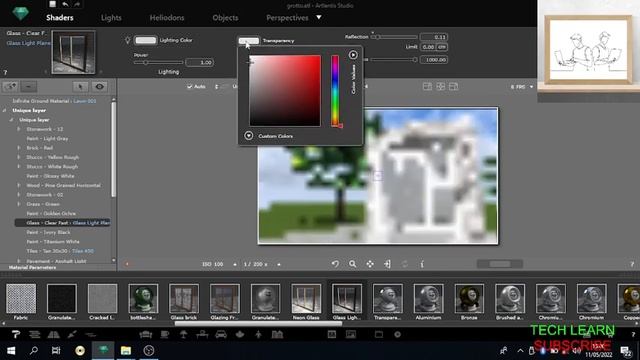Toggle the eye visibility button in list panel
This screenshot has width=640, height=360.
tap(100, 87)
